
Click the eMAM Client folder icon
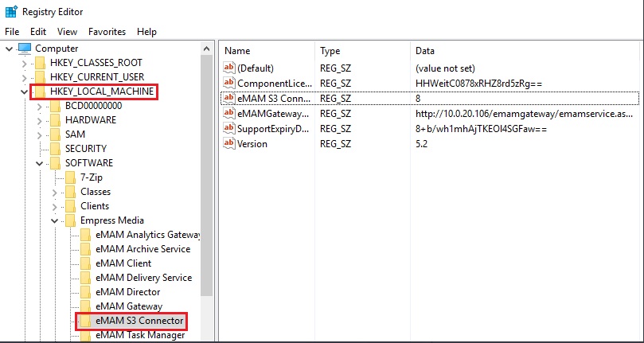tap(85, 263)
